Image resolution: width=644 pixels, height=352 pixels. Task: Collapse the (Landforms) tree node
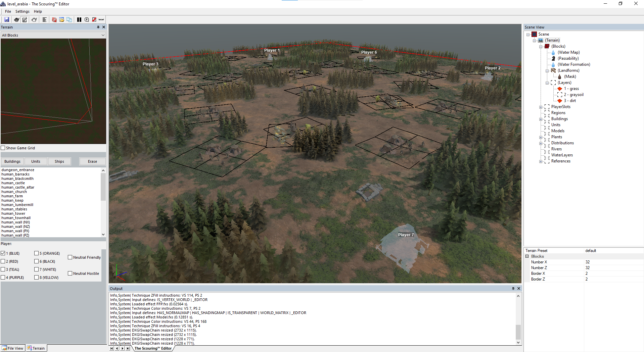(x=547, y=71)
